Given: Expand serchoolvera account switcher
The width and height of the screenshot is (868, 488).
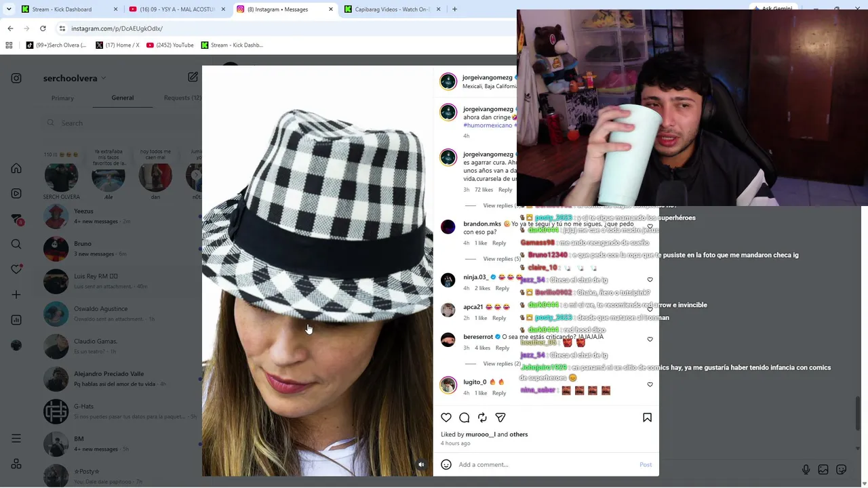Looking at the screenshot, I should point(74,78).
